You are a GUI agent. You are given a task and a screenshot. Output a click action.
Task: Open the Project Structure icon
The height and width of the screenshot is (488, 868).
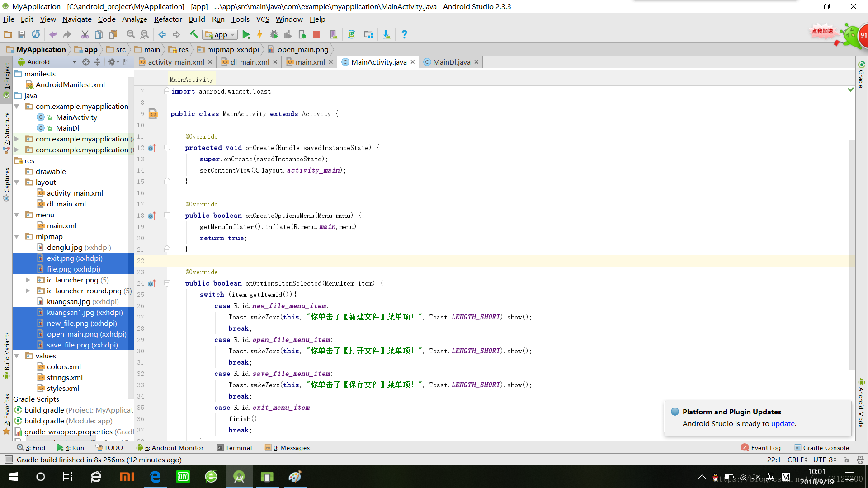pos(369,34)
